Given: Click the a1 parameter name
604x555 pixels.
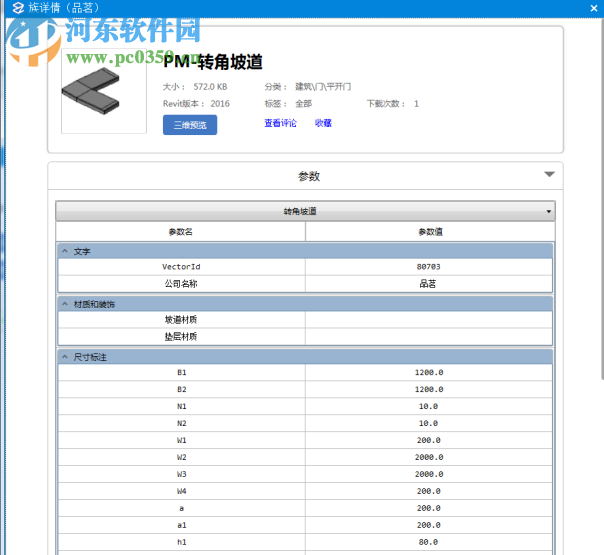Looking at the screenshot, I should point(182,525).
